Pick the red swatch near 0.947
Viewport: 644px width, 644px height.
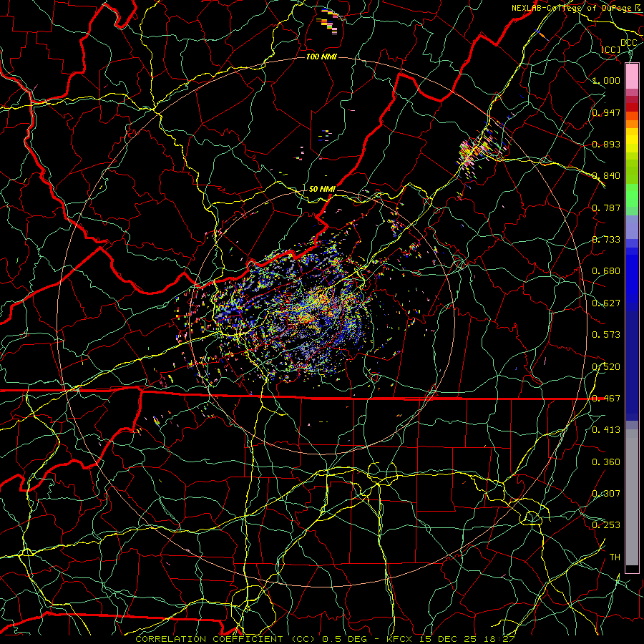coord(632,107)
